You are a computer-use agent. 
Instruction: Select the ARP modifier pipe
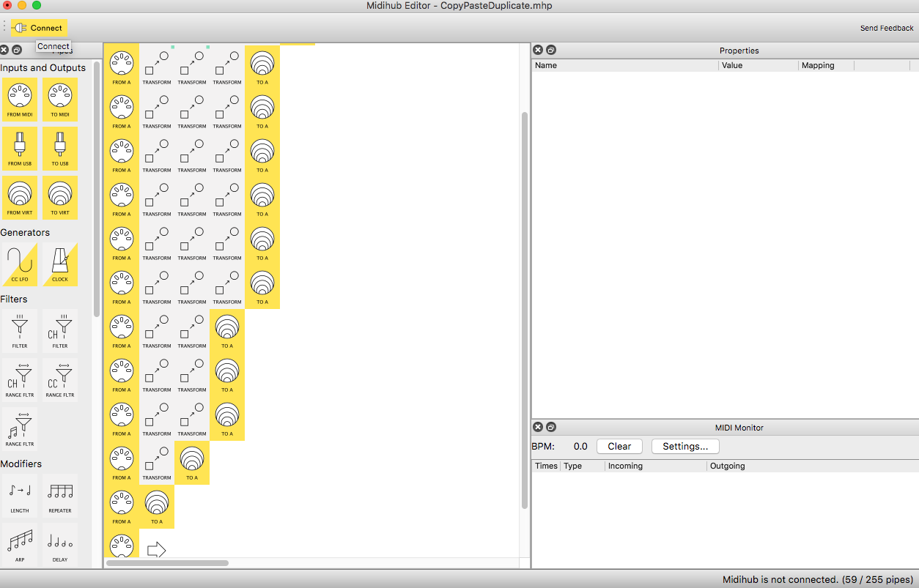(x=20, y=544)
